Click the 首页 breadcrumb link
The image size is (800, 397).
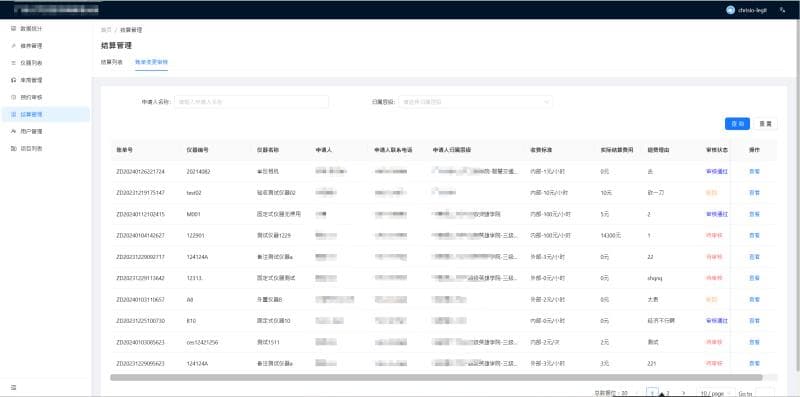click(x=106, y=30)
